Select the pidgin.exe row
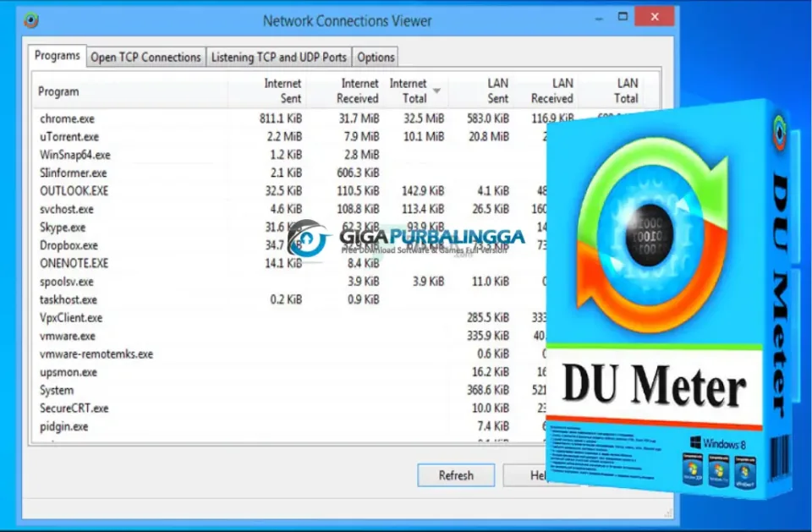Viewport: 812px width, 532px height. pyautogui.click(x=290, y=427)
